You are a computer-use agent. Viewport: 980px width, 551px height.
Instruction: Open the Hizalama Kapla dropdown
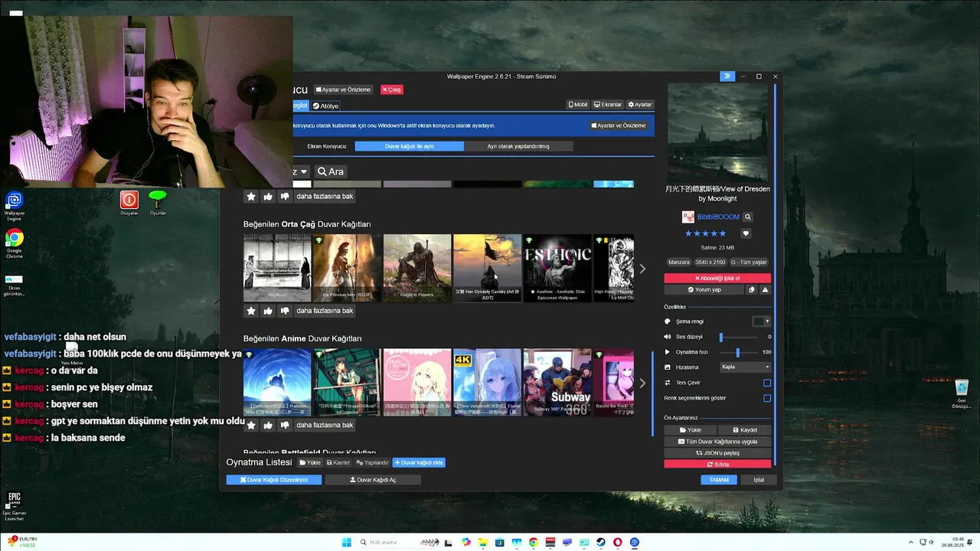[745, 367]
